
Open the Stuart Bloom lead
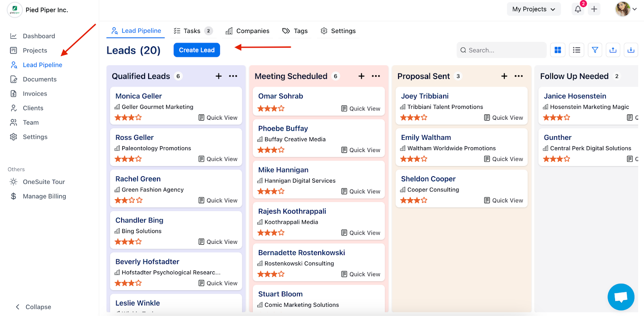(x=281, y=294)
